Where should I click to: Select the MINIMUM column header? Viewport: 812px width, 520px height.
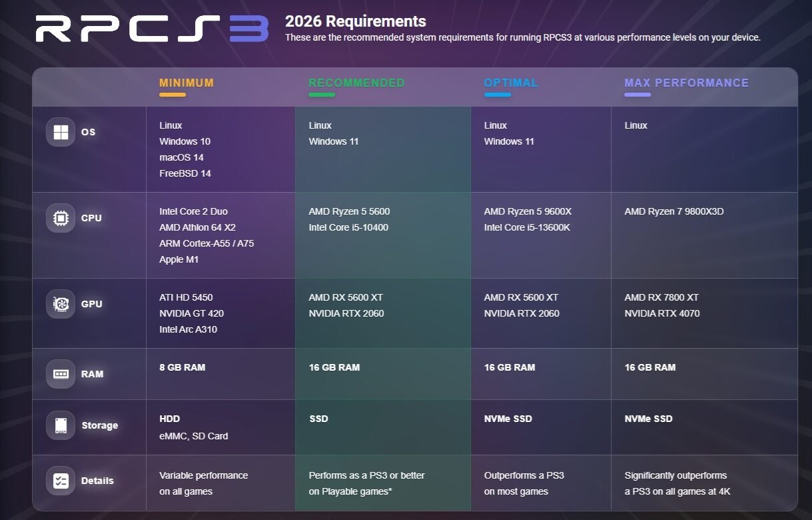coord(186,83)
